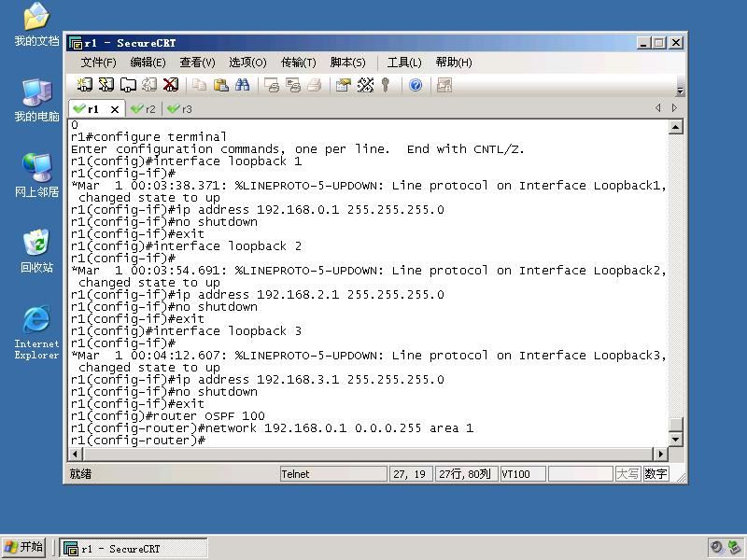Screen dimensions: 747x560
Task: Click the 就绪 status text
Action: (80, 474)
